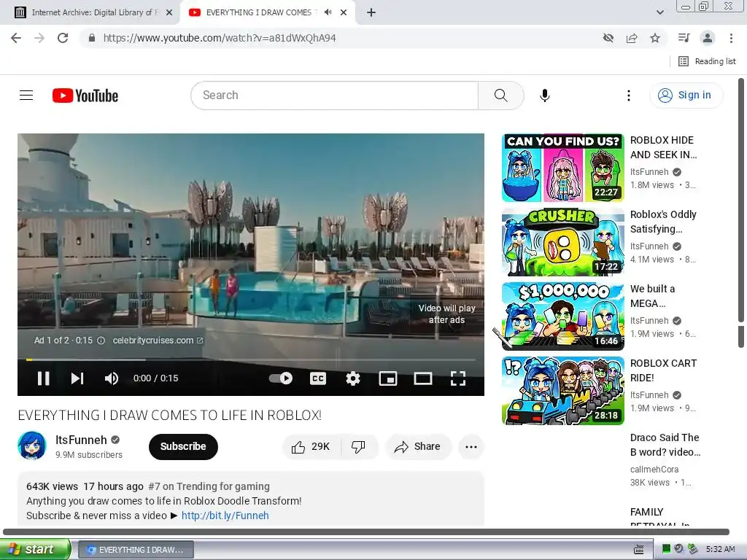
Task: Turn on closed captions (CC)
Action: [318, 378]
